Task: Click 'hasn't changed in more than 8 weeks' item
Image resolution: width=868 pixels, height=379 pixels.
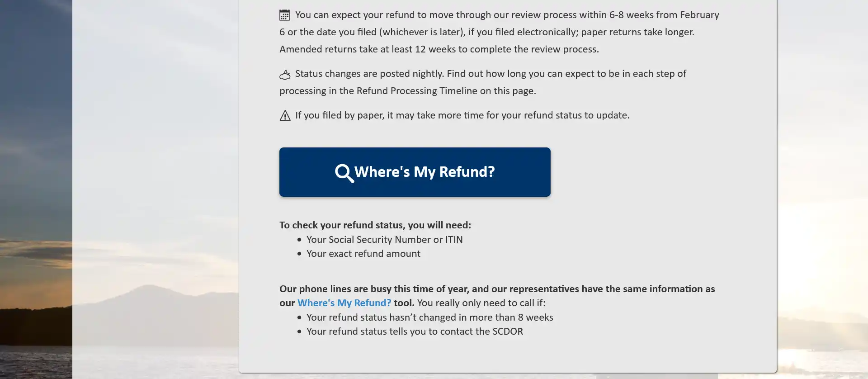Action: pos(429,317)
